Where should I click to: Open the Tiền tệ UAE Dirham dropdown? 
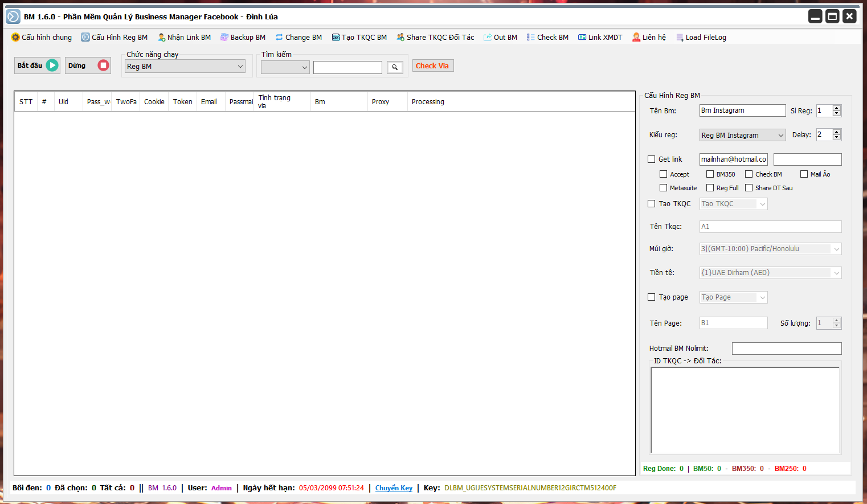click(771, 273)
